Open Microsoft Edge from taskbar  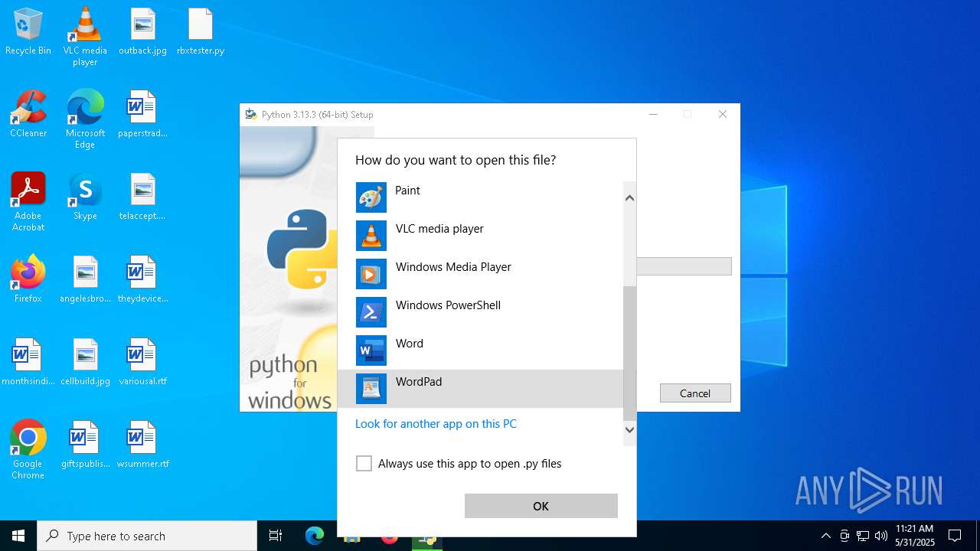(315, 536)
